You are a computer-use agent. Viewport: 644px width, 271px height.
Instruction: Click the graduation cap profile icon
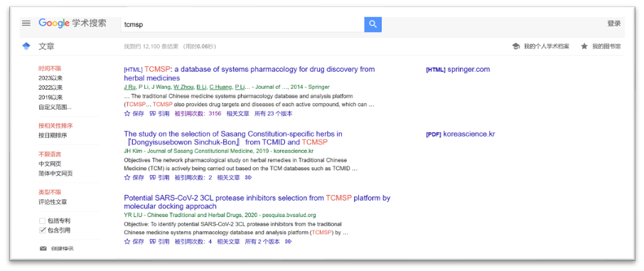tap(515, 46)
